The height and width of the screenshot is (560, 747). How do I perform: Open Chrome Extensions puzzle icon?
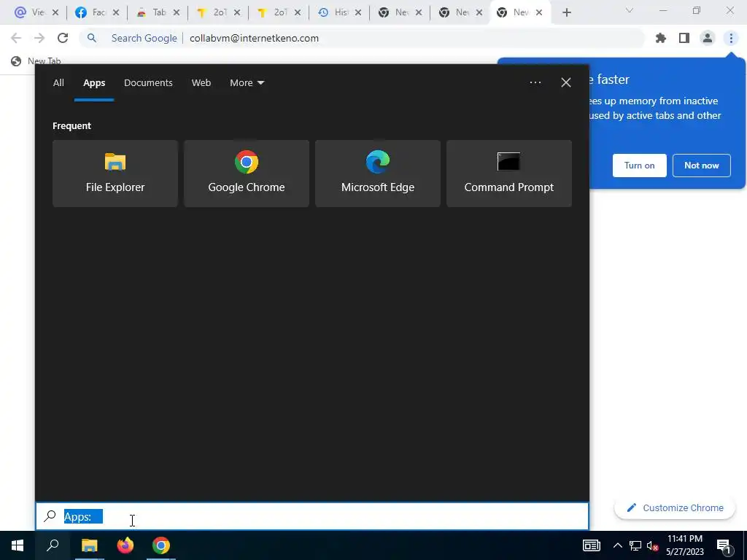[x=661, y=38]
